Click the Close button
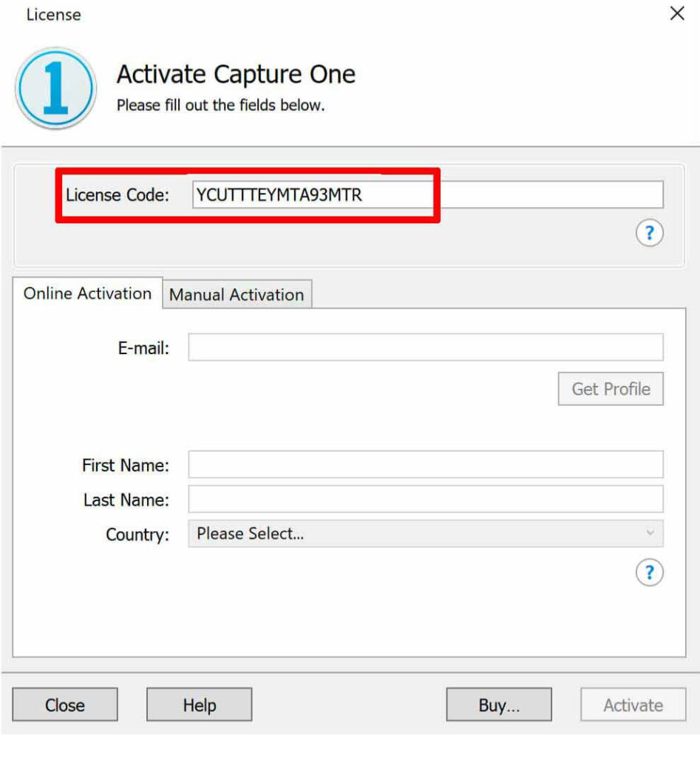The image size is (700, 757). (x=65, y=705)
